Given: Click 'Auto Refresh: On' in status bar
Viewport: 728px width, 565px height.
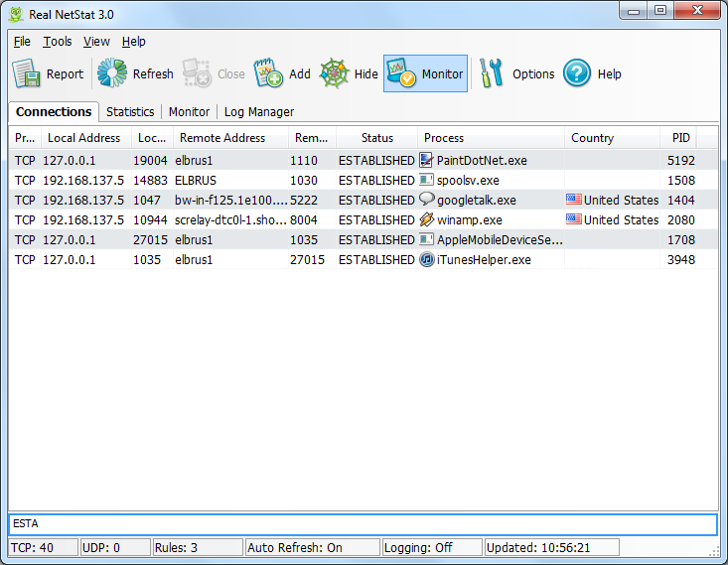Looking at the screenshot, I should (313, 547).
